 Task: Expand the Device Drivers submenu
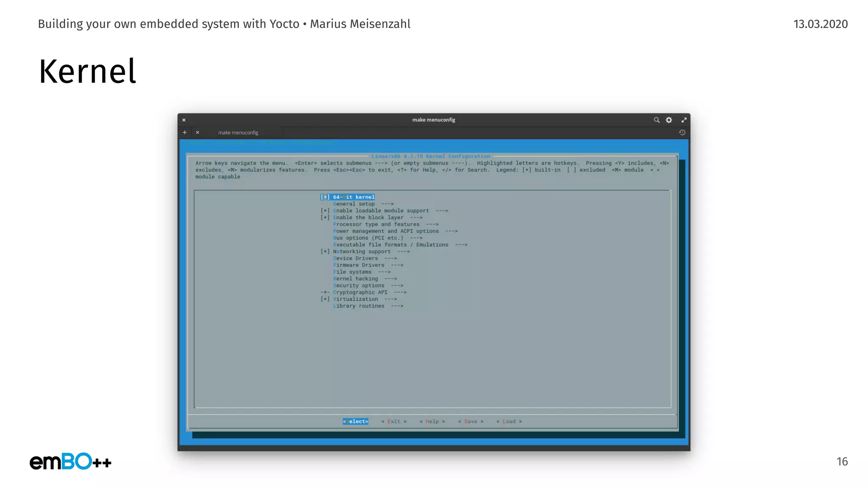tap(355, 258)
